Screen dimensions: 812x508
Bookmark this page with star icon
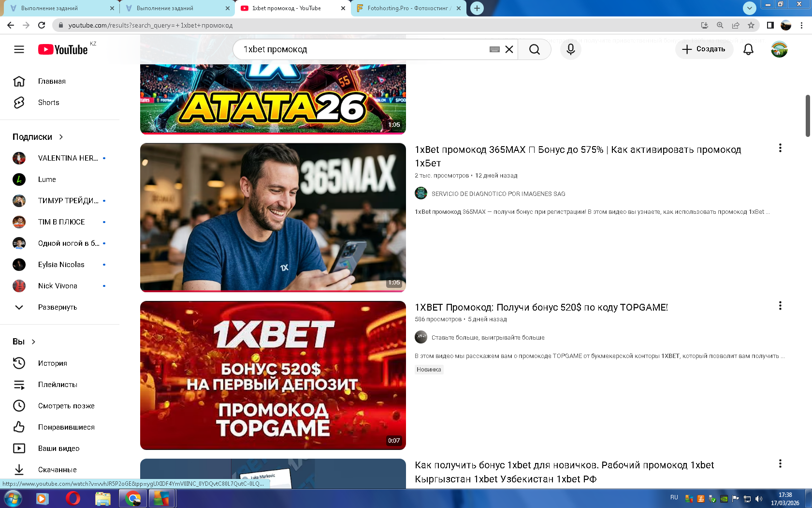(x=751, y=25)
